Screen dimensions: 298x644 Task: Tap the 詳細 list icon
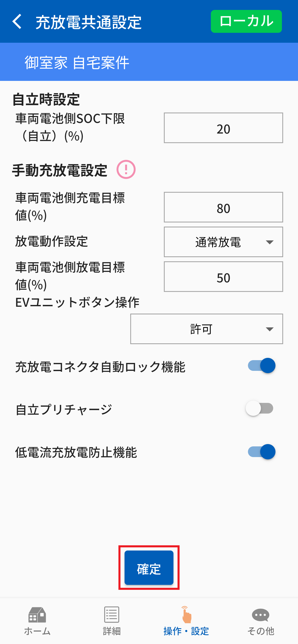(x=112, y=614)
